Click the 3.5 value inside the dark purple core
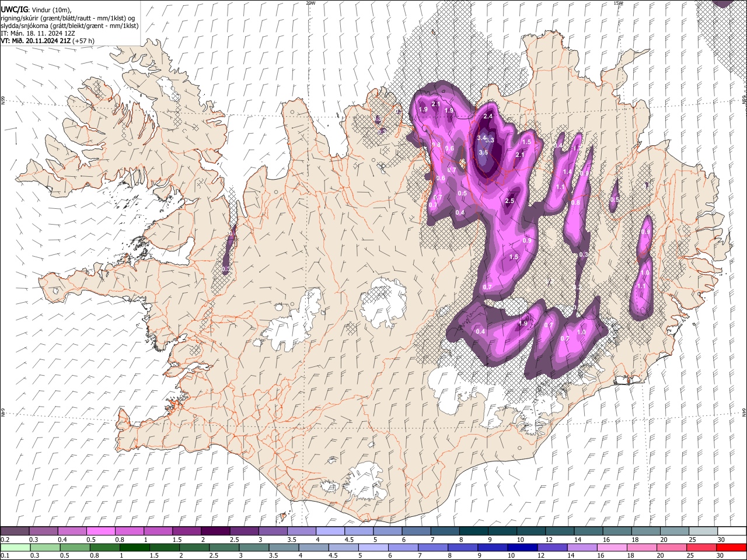Viewport: 747px width, 560px height. (483, 152)
